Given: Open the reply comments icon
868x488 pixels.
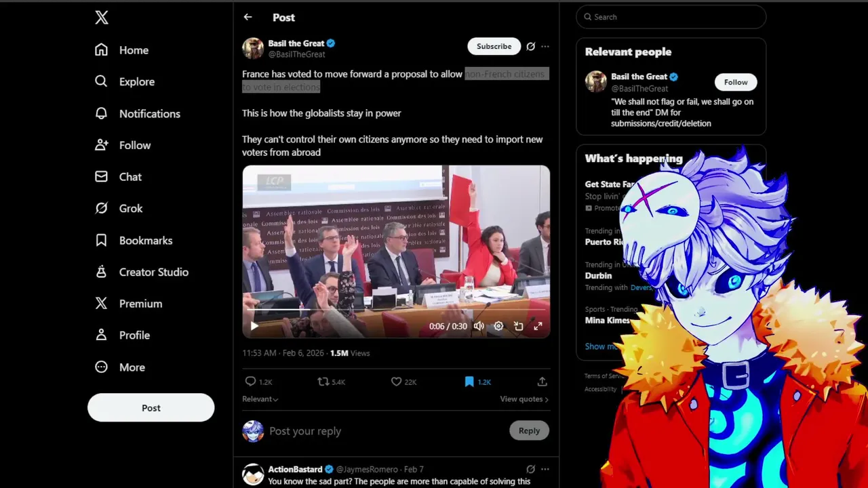Looking at the screenshot, I should click(x=250, y=382).
